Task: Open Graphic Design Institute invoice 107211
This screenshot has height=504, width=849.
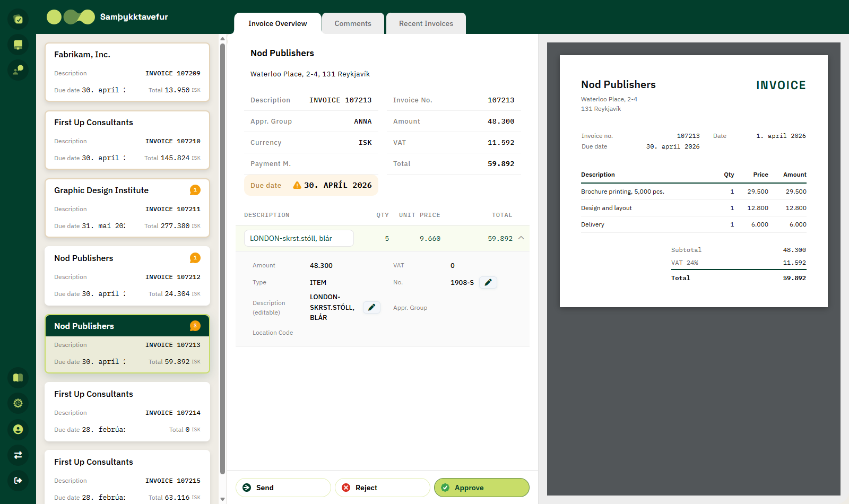Action: coord(127,208)
